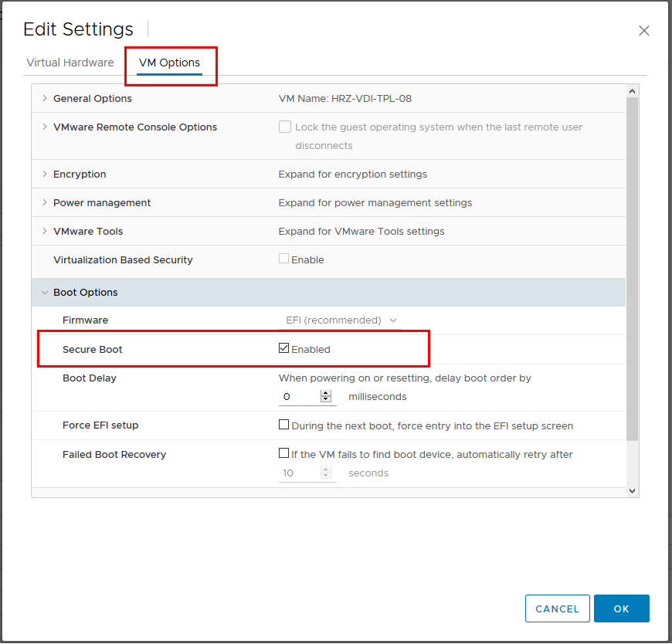Select the Failed Boot Recovery seconds field
The width and height of the screenshot is (672, 644).
click(x=297, y=471)
